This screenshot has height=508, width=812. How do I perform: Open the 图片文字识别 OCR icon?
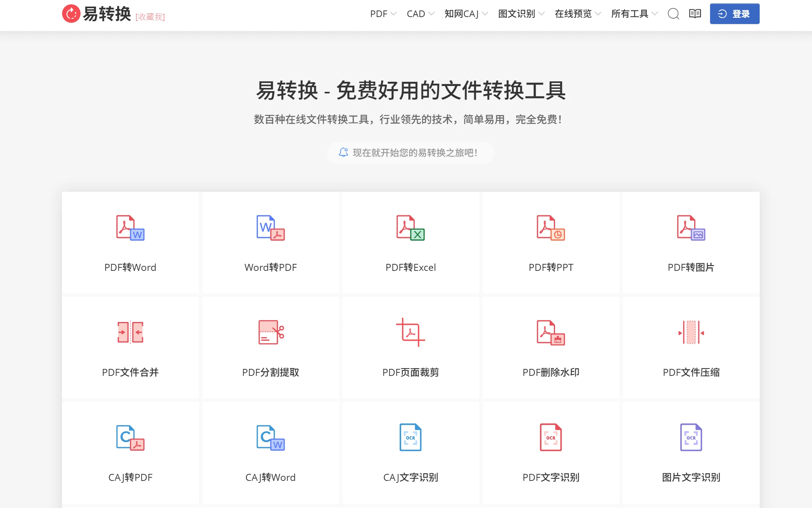pyautogui.click(x=691, y=437)
